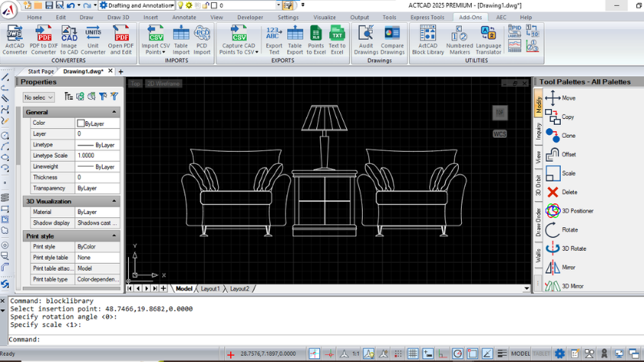Switch to the Express Tools ribbon tab
The image size is (644, 362).
tap(427, 18)
